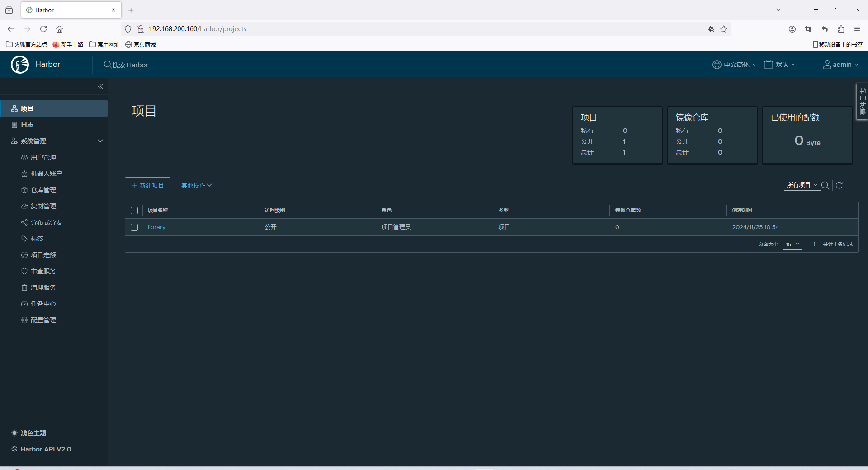Open 配置管理 configuration page

(x=43, y=320)
